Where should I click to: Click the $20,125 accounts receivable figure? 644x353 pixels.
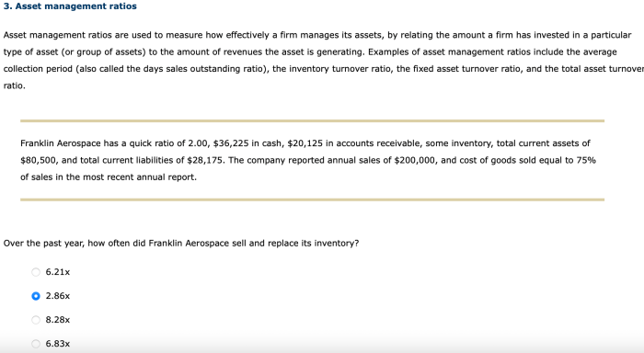305,143
